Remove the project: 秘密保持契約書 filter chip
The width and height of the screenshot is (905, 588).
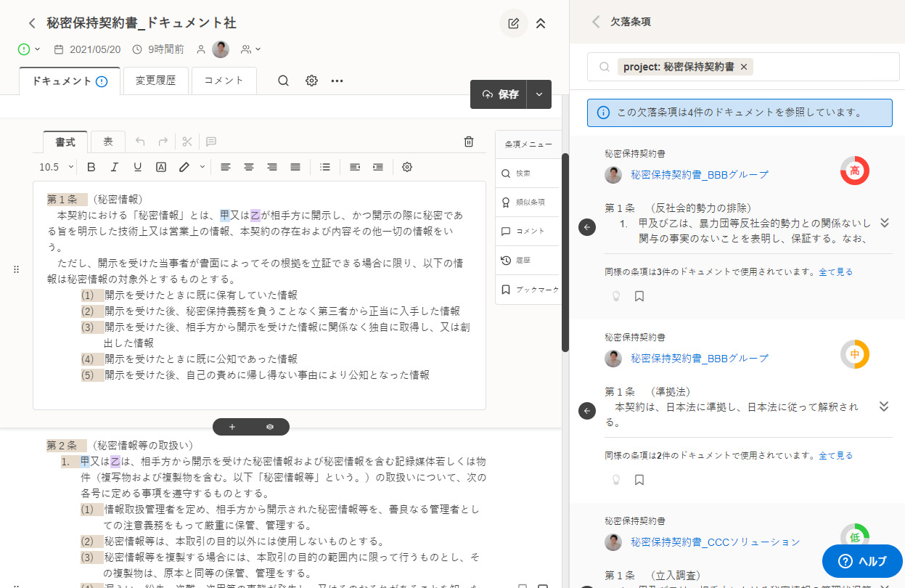pos(743,67)
